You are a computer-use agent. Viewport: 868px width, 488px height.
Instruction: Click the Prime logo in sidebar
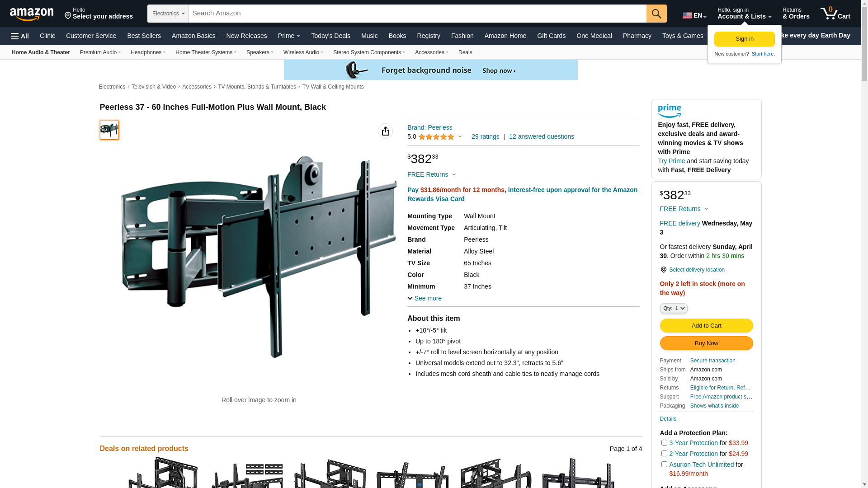pos(669,111)
